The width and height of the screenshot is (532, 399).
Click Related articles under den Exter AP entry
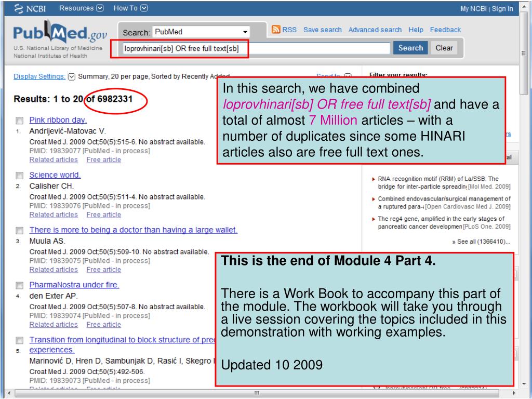pos(54,325)
